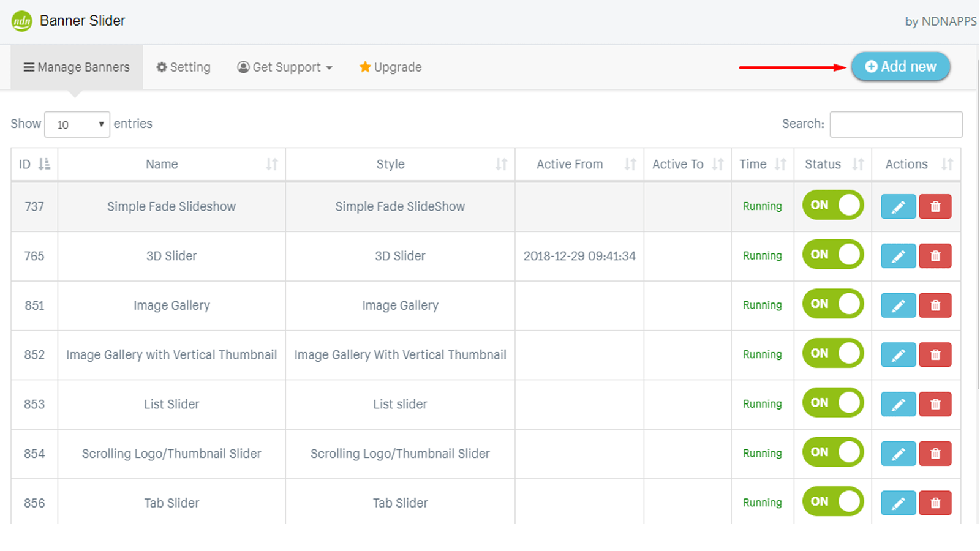980x551 pixels.
Task: Switch to the Setting tab
Action: pos(183,67)
